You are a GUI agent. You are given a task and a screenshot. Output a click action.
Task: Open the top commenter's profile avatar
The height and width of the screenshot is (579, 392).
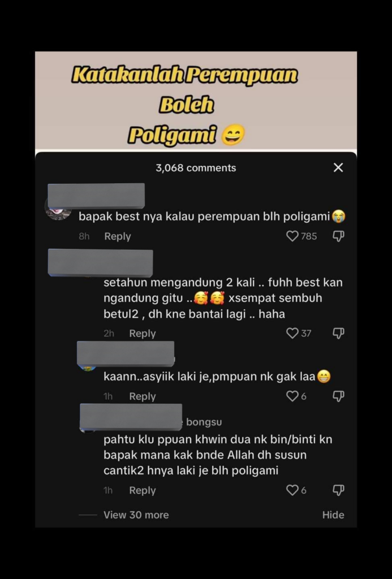pyautogui.click(x=58, y=213)
